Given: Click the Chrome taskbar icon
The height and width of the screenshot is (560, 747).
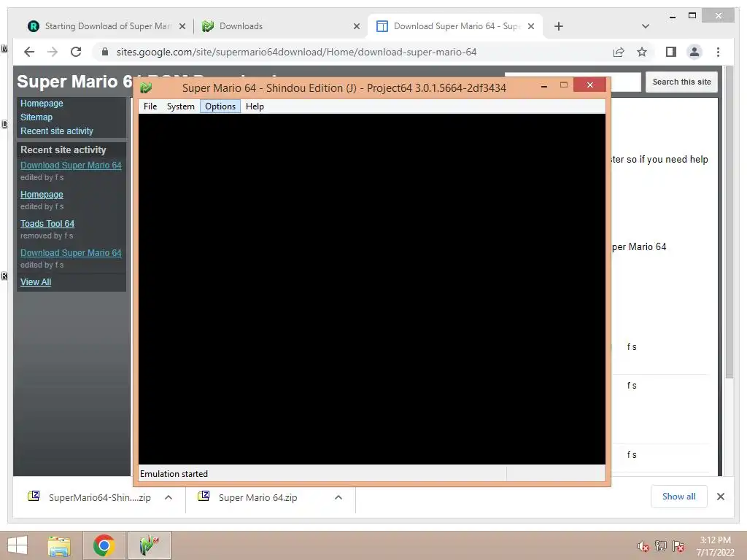Looking at the screenshot, I should (x=104, y=545).
